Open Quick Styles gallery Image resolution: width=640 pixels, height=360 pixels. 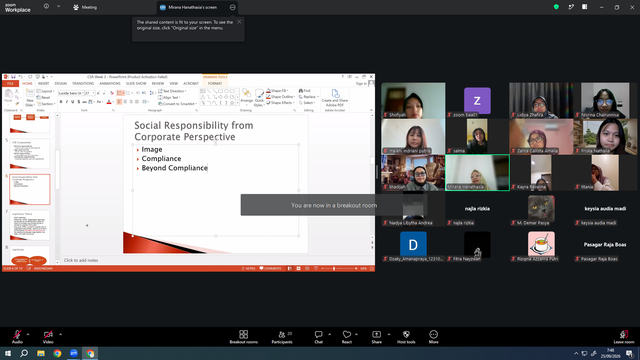pos(259,98)
